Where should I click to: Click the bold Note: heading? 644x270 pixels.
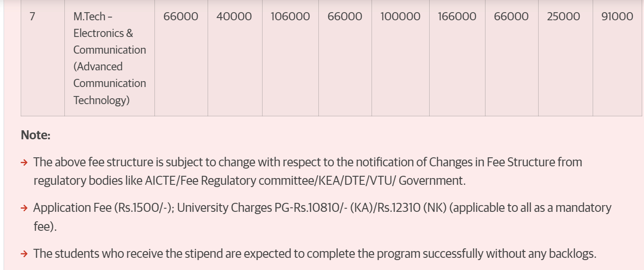click(36, 135)
